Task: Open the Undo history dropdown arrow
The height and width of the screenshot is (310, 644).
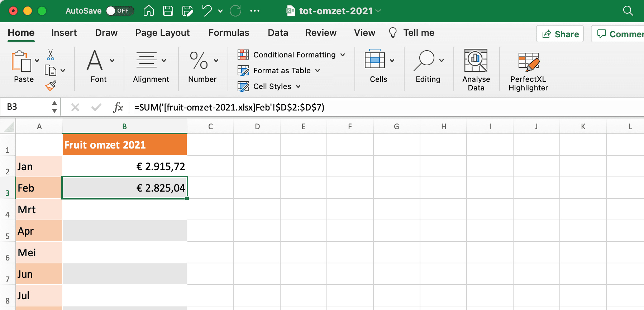Action: click(x=220, y=11)
